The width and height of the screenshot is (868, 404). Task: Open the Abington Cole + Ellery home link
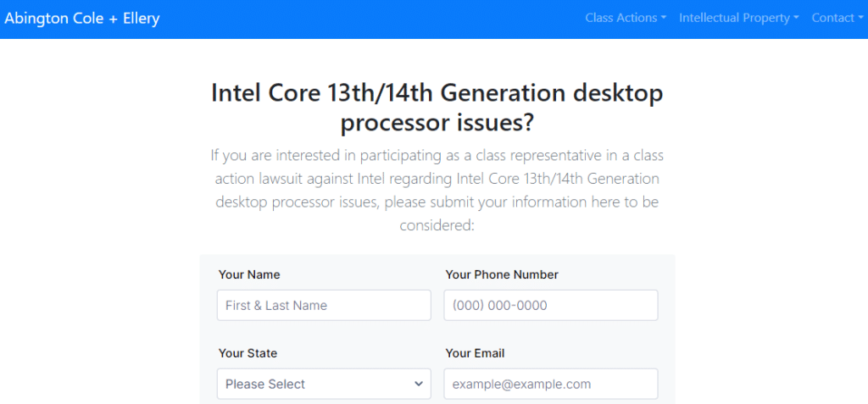pyautogui.click(x=82, y=19)
